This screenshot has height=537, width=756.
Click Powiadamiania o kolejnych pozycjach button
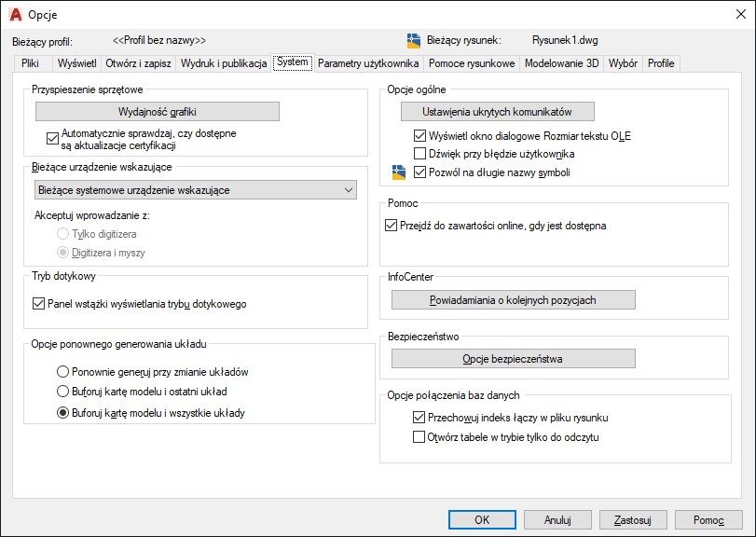[x=513, y=300]
